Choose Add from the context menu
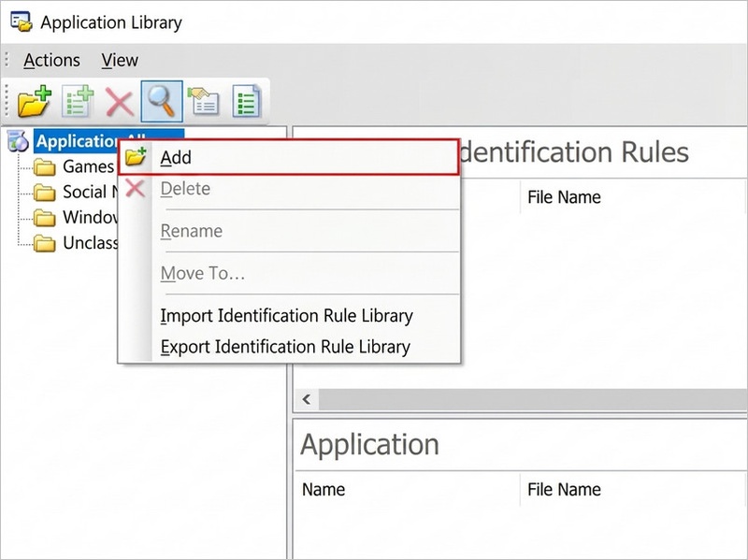This screenshot has height=560, width=748. tap(289, 157)
